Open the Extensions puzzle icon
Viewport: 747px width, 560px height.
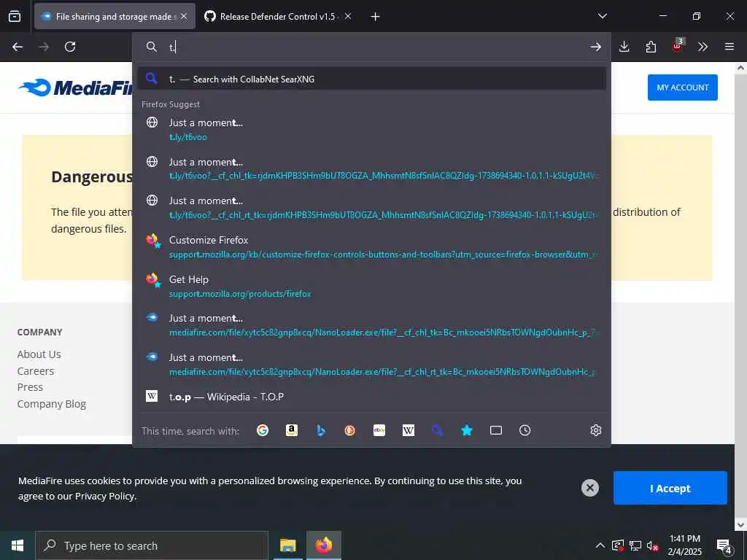(651, 47)
